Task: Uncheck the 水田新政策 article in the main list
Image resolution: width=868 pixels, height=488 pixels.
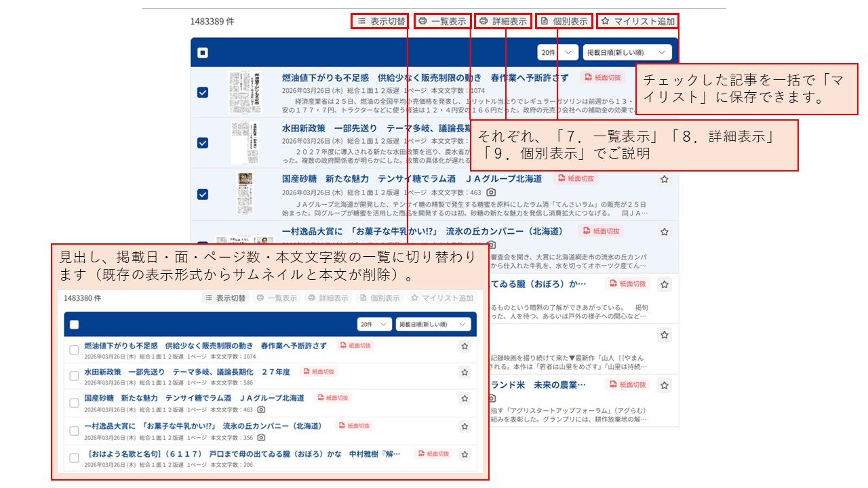Action: (x=203, y=143)
